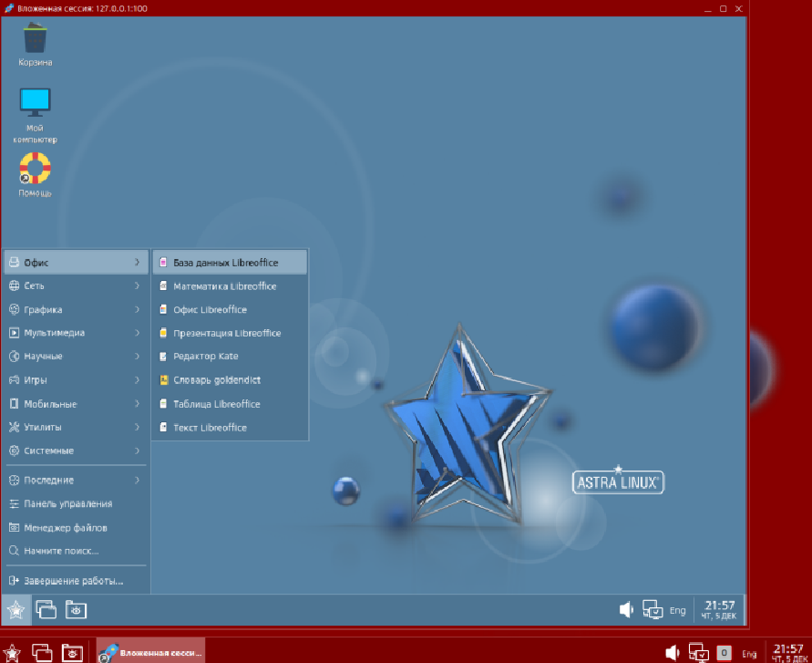Click network monitor icon in nested session tray

[653, 609]
